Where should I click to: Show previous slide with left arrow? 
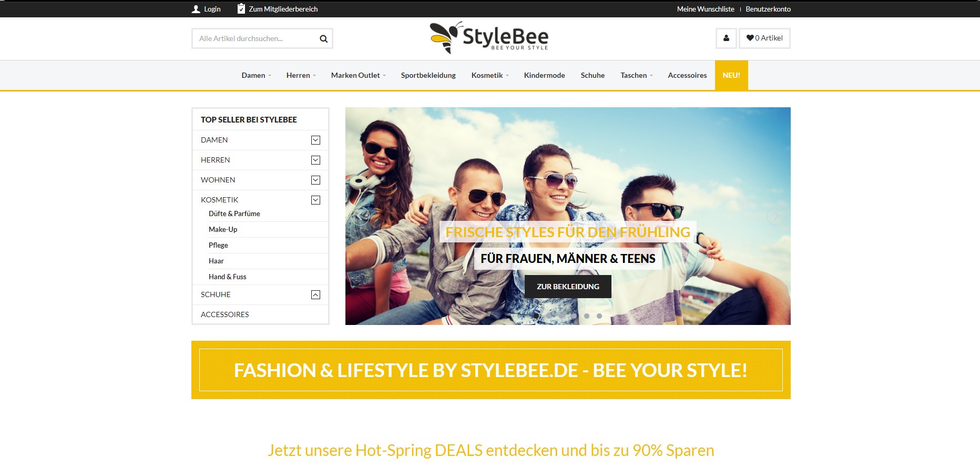point(361,216)
